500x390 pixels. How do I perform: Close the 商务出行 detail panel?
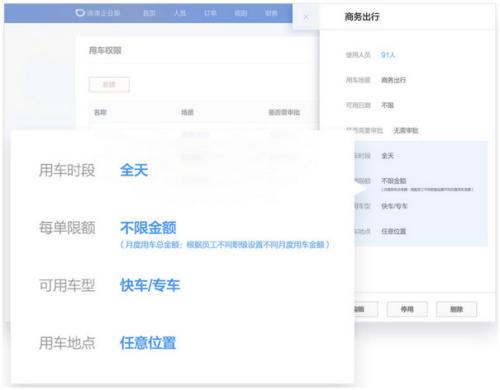306,17
